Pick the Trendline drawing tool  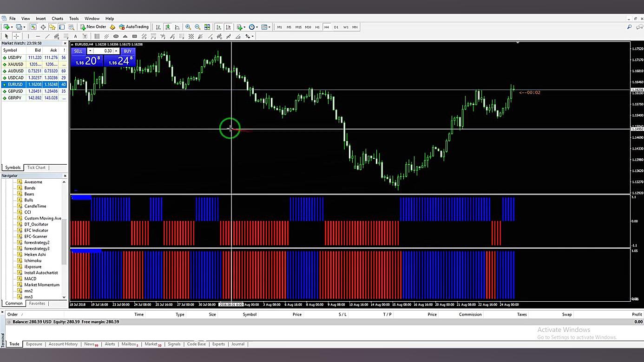click(x=47, y=36)
